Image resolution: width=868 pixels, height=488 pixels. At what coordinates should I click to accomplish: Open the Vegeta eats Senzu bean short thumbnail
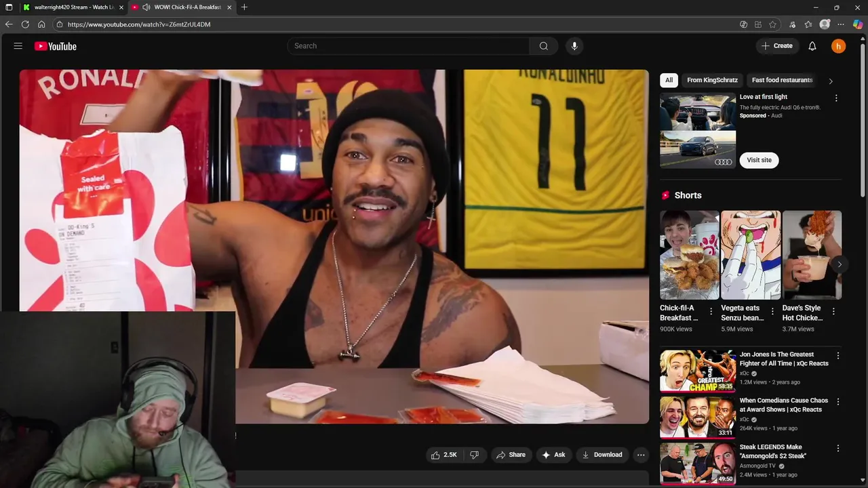coord(751,255)
